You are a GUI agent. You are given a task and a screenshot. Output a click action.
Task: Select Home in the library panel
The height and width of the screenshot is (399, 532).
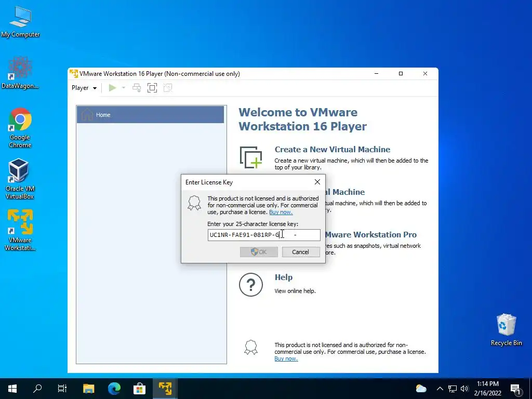[150, 115]
